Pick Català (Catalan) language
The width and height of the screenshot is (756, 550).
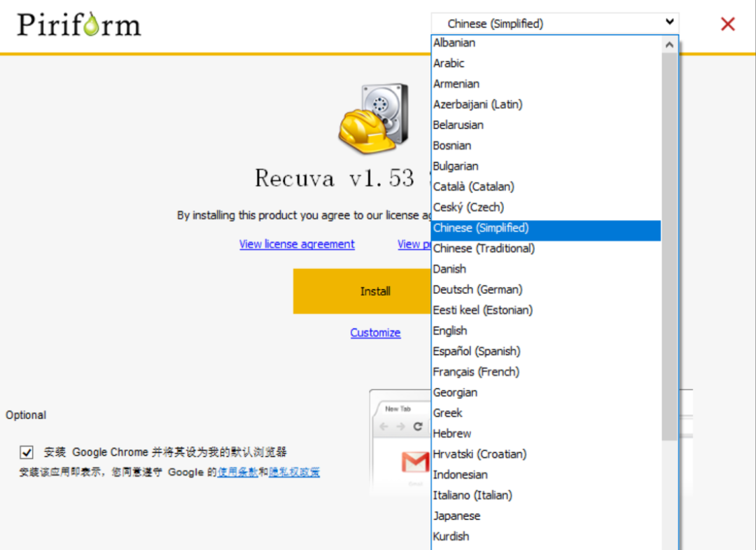[x=546, y=186]
